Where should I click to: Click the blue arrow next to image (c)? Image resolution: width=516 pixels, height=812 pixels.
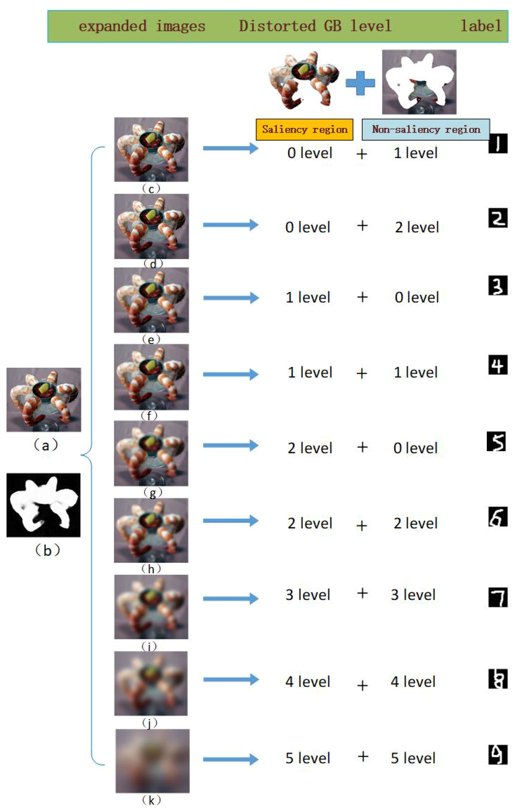pyautogui.click(x=231, y=148)
